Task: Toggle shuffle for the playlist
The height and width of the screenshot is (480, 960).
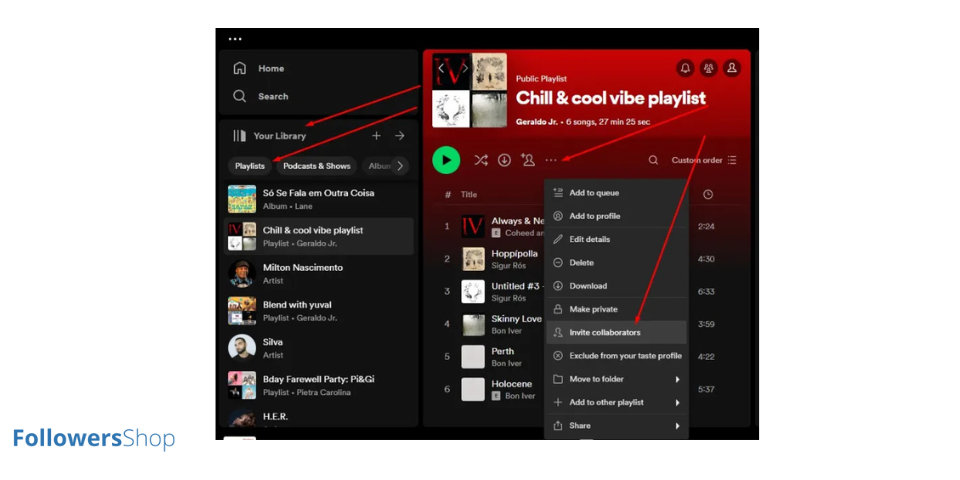Action: tap(481, 160)
